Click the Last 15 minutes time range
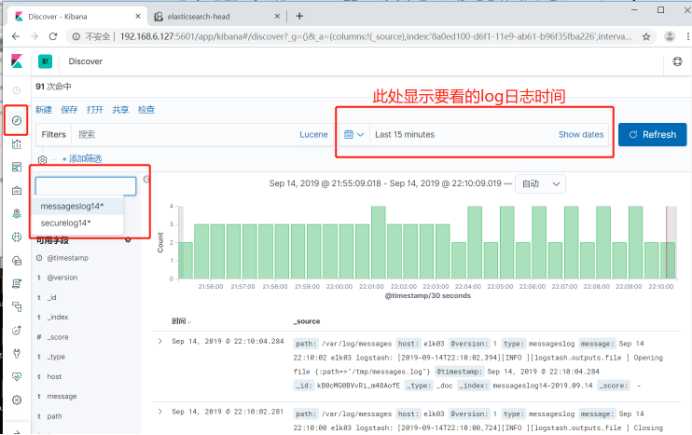 [405, 135]
